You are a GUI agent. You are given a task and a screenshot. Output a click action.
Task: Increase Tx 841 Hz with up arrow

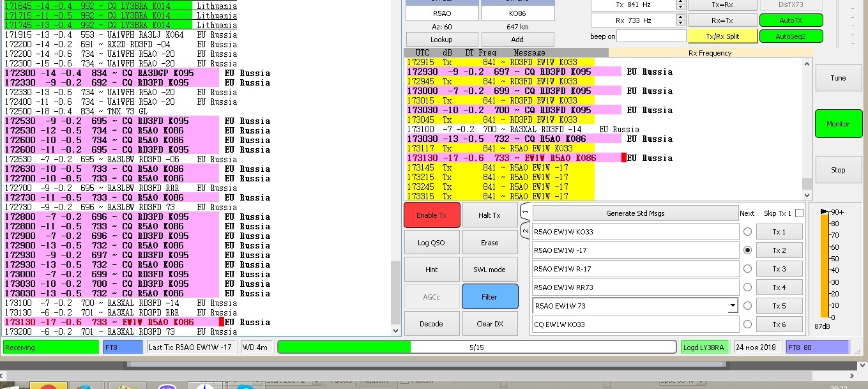click(681, 3)
